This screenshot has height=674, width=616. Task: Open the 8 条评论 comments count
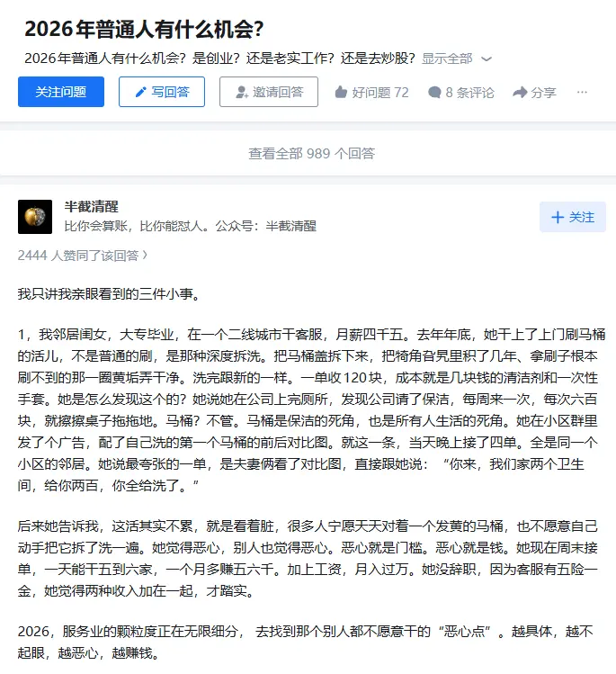click(470, 93)
